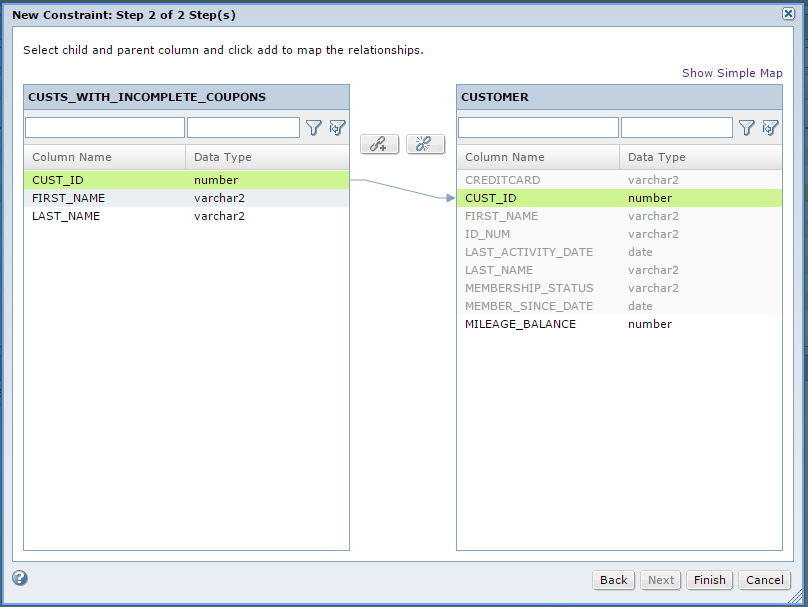Reset filter on CUSTOMER table
This screenshot has width=808, height=607.
[x=770, y=128]
